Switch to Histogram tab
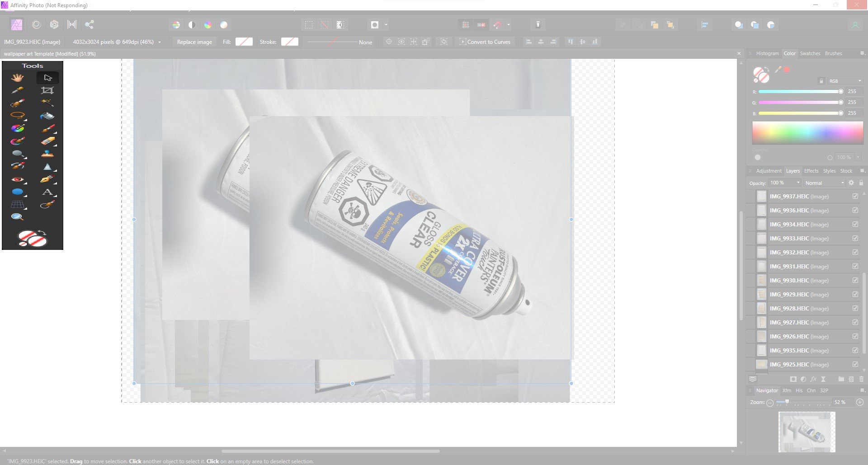Image resolution: width=868 pixels, height=465 pixels. coord(768,53)
